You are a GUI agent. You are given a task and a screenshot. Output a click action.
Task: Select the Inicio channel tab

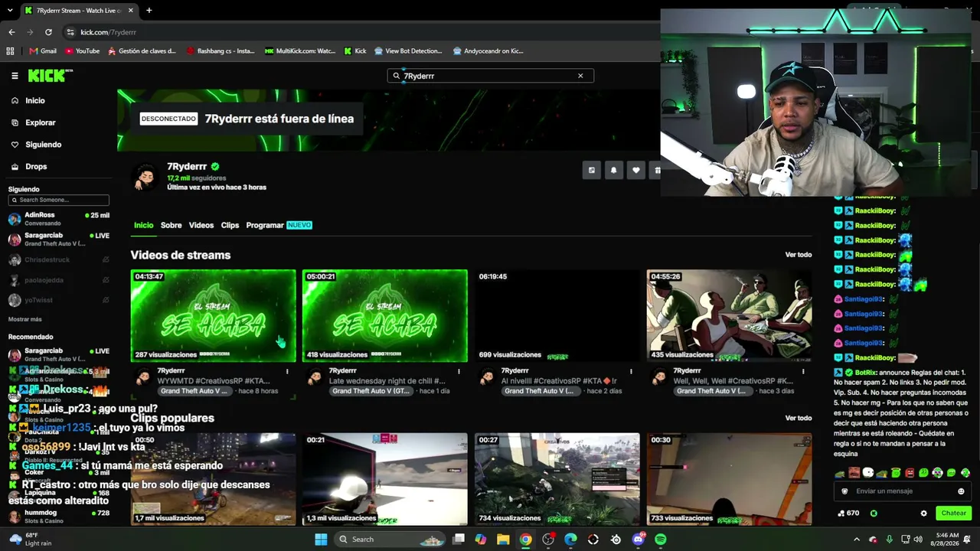click(x=143, y=225)
